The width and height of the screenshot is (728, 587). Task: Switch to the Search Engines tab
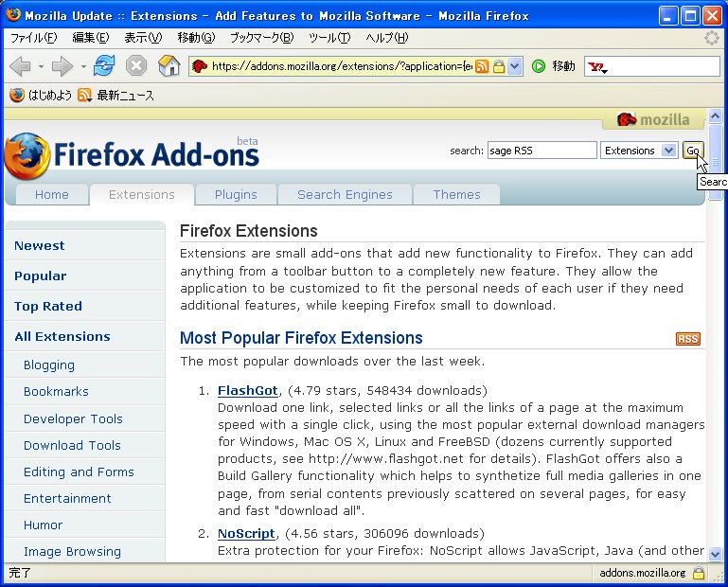(x=345, y=195)
